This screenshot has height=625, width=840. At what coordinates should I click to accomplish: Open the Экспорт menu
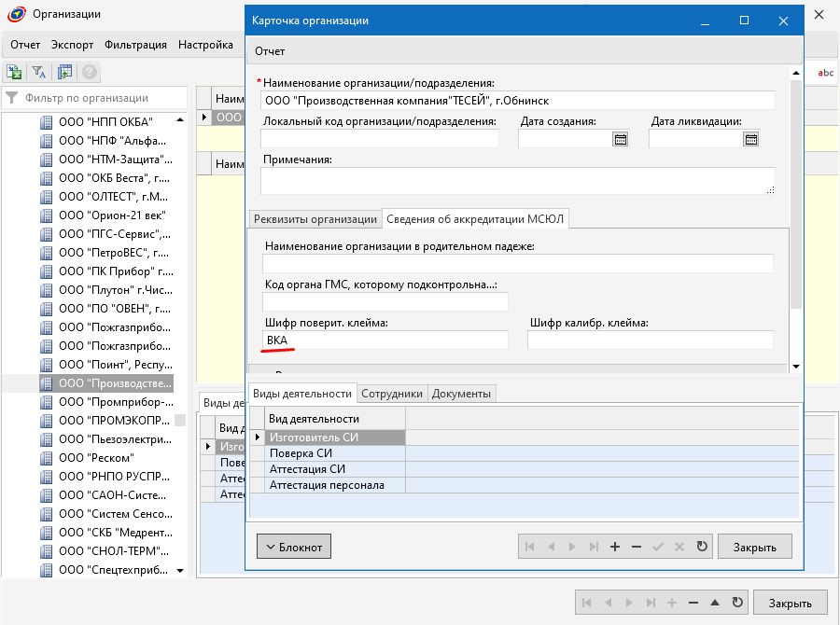click(x=72, y=45)
